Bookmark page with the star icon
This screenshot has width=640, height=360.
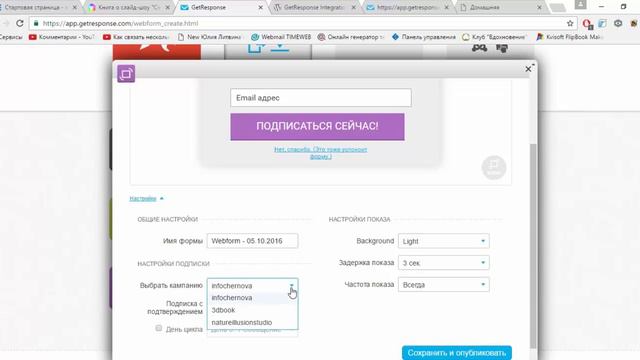point(570,23)
